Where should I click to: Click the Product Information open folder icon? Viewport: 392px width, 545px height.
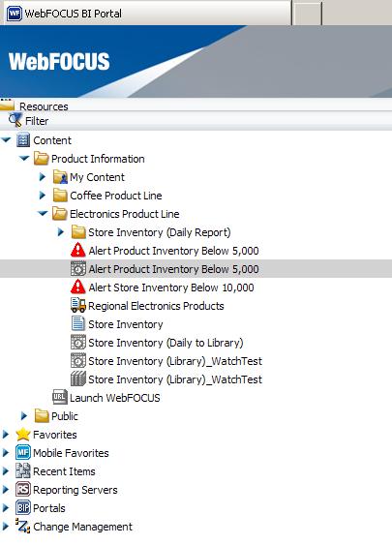point(42,159)
